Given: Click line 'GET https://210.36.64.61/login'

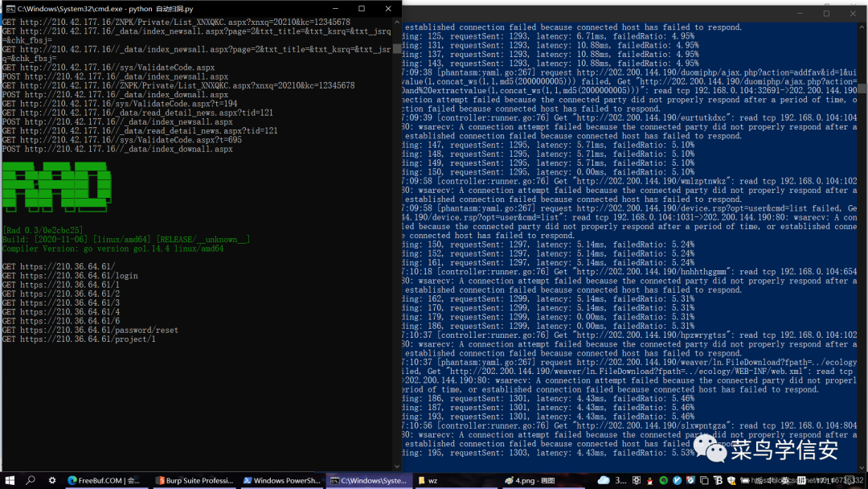Looking at the screenshot, I should 70,276.
